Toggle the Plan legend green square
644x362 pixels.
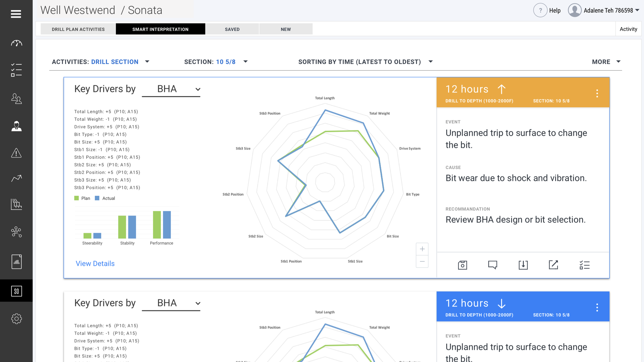click(x=76, y=198)
